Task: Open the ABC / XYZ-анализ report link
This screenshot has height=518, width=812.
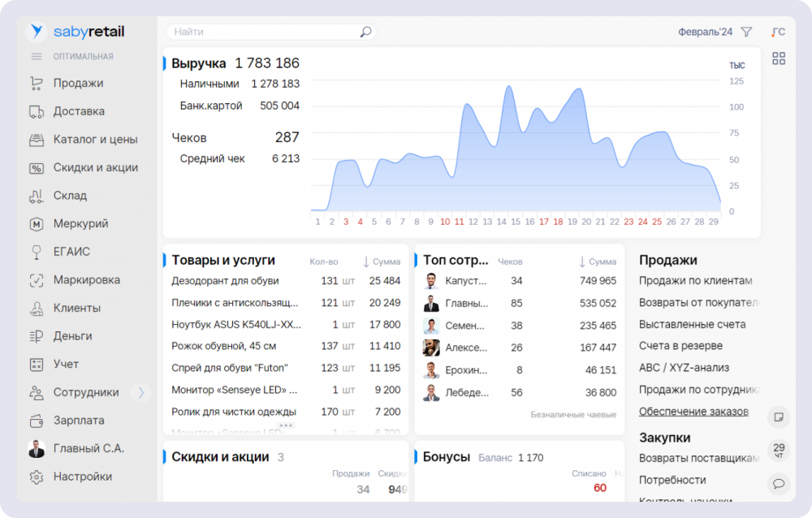Action: pos(684,368)
